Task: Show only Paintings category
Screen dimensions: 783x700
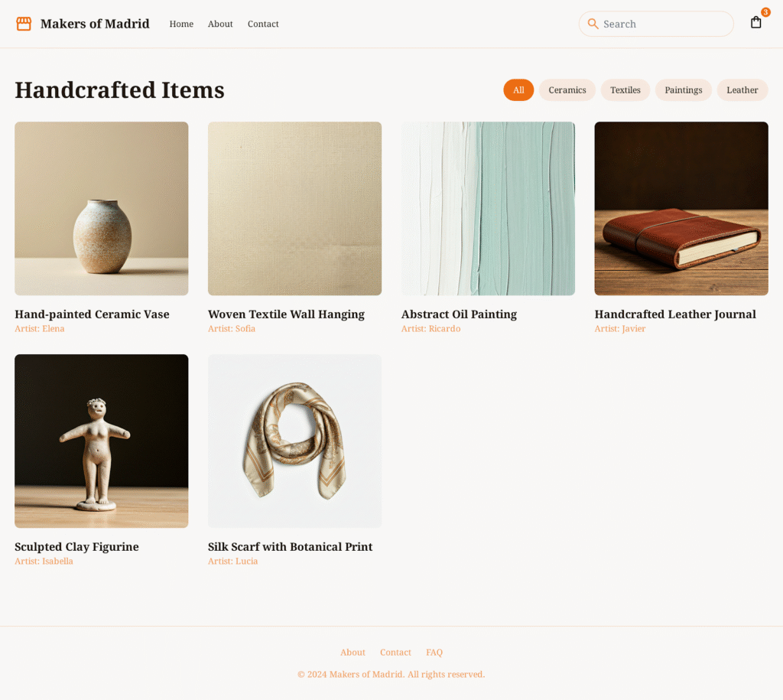Action: (x=683, y=90)
